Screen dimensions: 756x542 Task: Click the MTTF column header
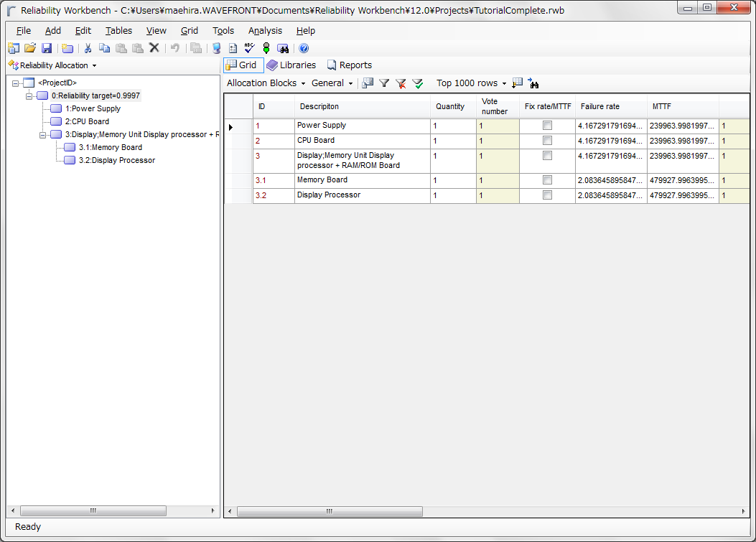(x=683, y=106)
